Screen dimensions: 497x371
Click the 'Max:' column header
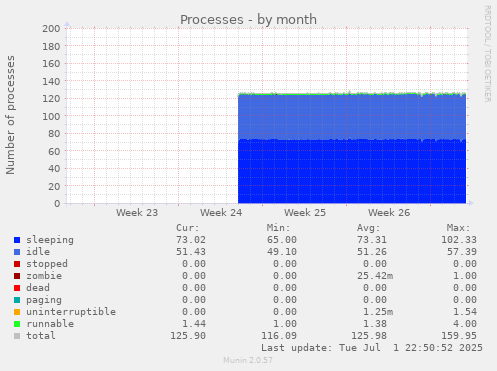459,228
